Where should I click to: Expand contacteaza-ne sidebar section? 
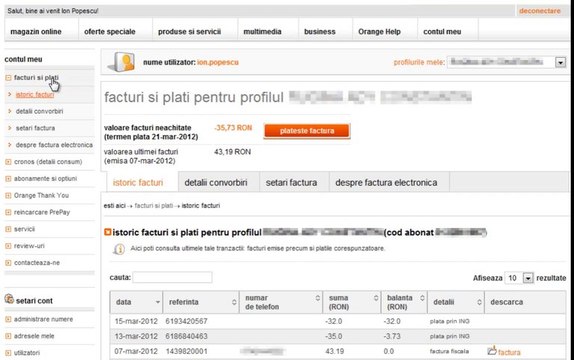[x=8, y=263]
